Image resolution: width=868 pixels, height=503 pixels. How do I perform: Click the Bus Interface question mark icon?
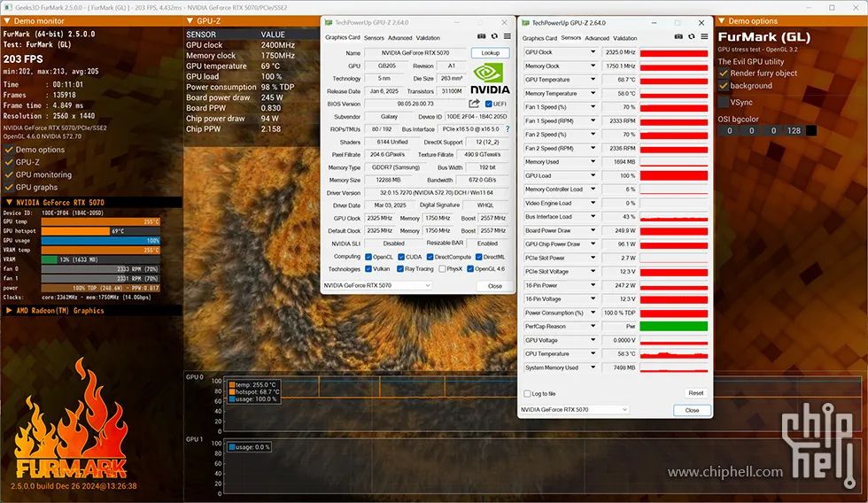(x=507, y=129)
